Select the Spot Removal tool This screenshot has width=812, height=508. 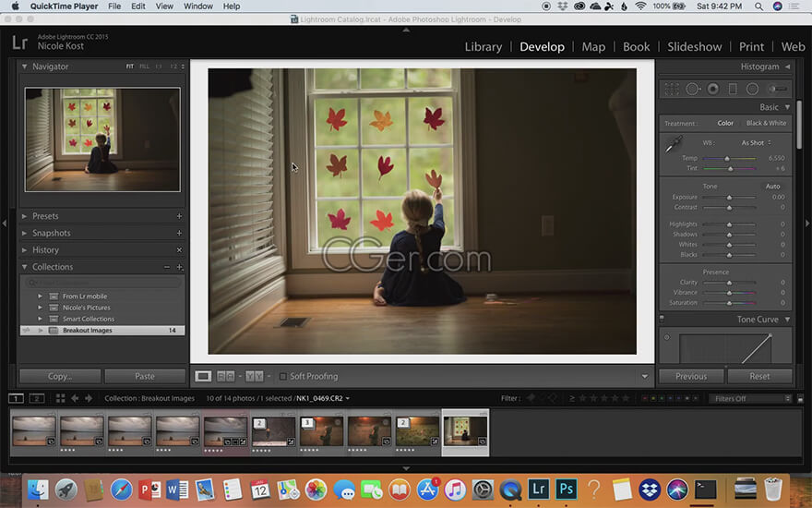pos(693,90)
